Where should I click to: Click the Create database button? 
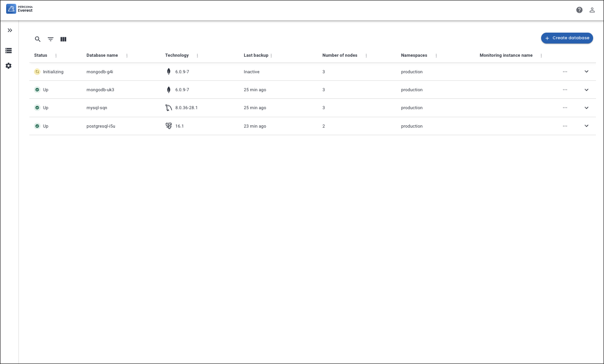click(x=567, y=38)
